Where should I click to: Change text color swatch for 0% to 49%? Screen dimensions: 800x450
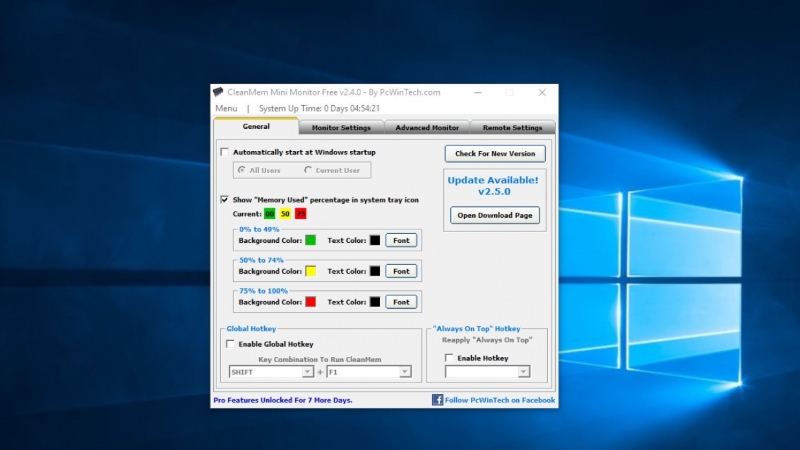click(x=375, y=240)
